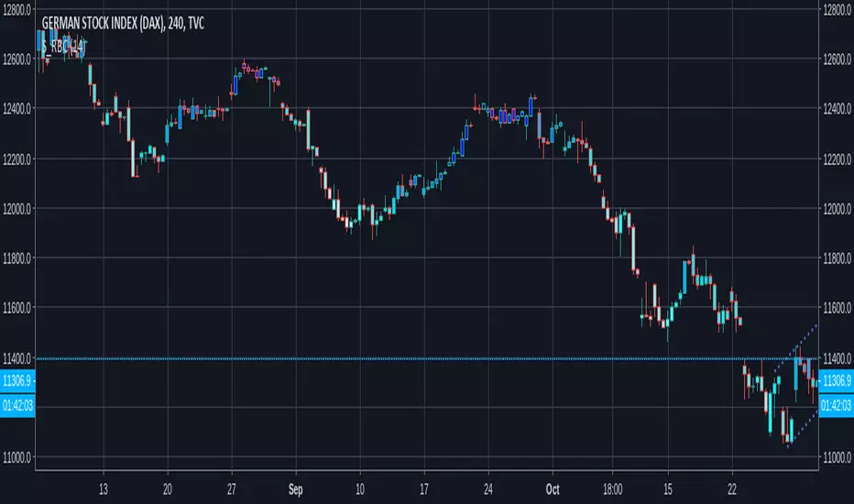The height and width of the screenshot is (504, 854).
Task: Click the S_RBC (14) indicator label
Action: pos(64,48)
